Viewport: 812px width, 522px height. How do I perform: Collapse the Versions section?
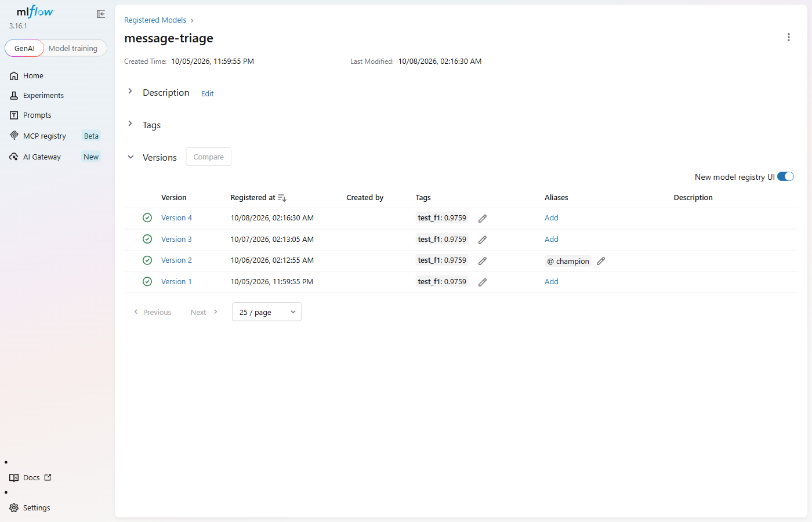tap(130, 157)
